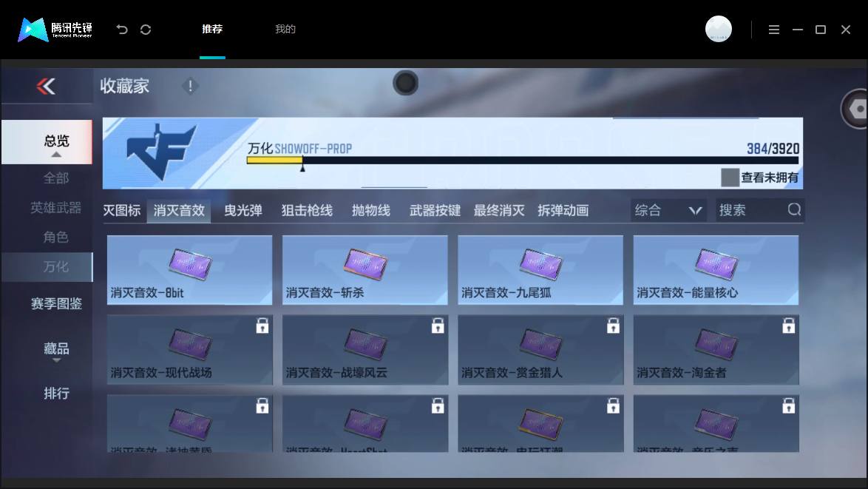Switch to the 我的 tab
Screen dimensions: 868x489
(285, 29)
